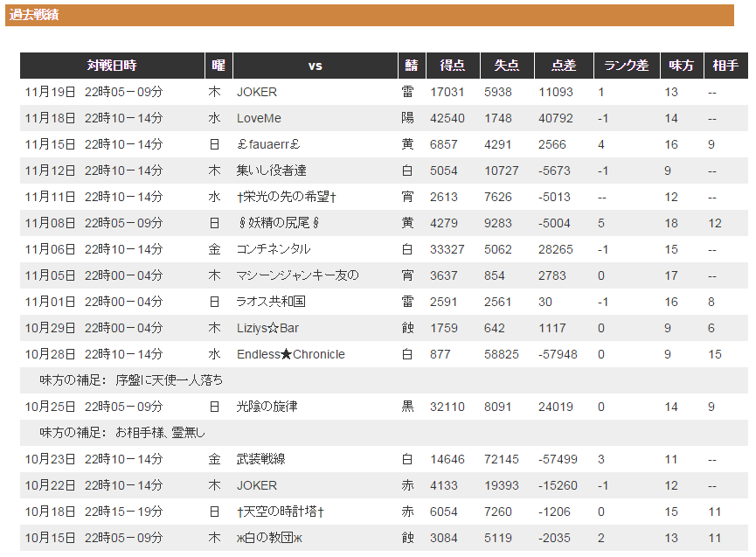Click the 点差 value -57499
The image size is (756, 557).
(558, 459)
